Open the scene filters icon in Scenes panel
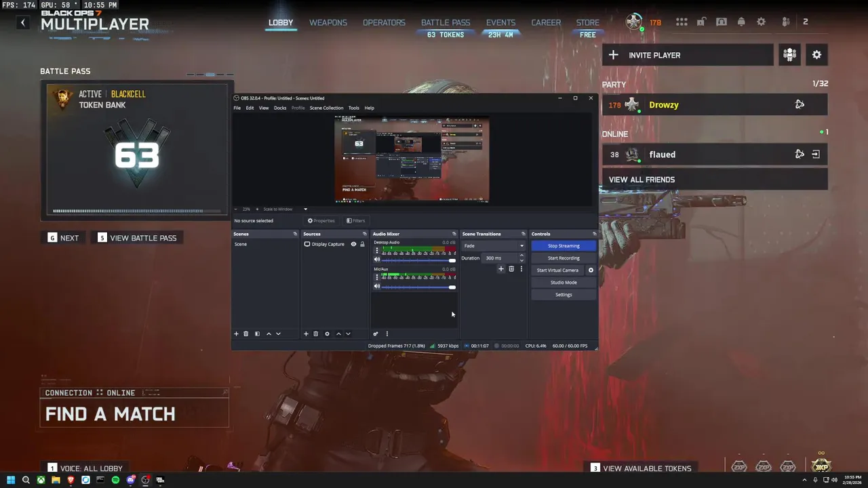This screenshot has width=868, height=488. tap(257, 333)
